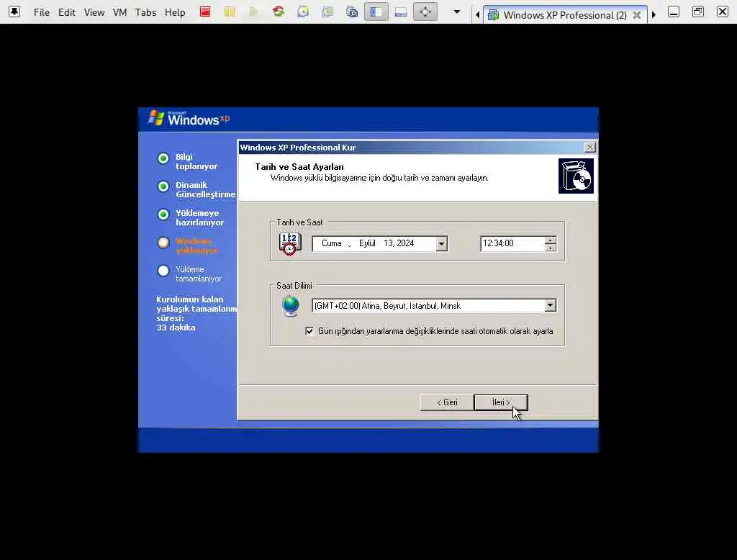Viewport: 737px width, 560px height.
Task: Click the Dinamik Güncelleştirme step indicator
Action: coord(163,186)
